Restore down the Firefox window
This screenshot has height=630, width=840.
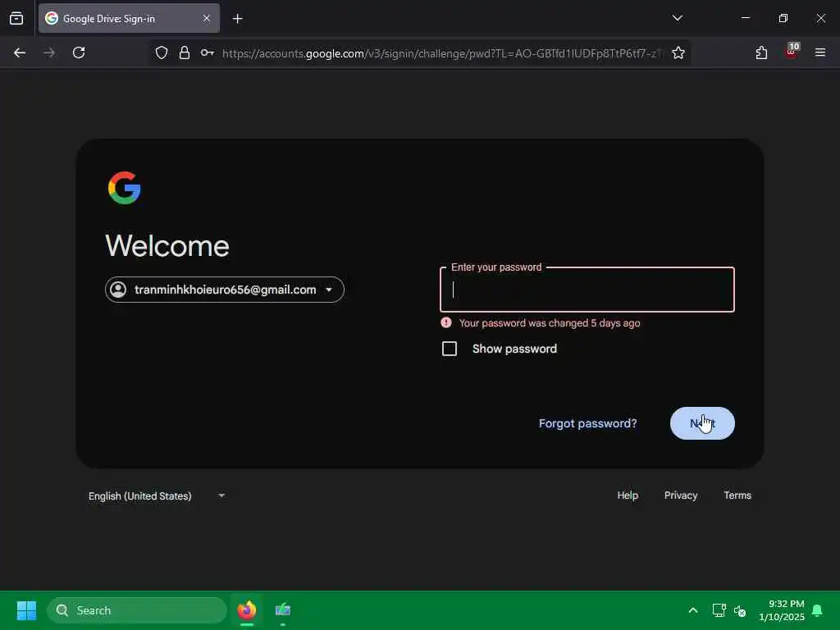(783, 18)
